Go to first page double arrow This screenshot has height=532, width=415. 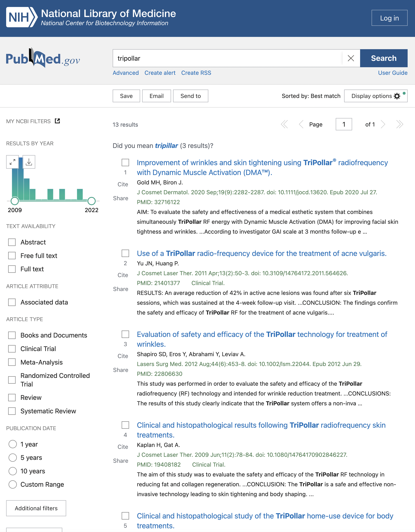click(284, 124)
